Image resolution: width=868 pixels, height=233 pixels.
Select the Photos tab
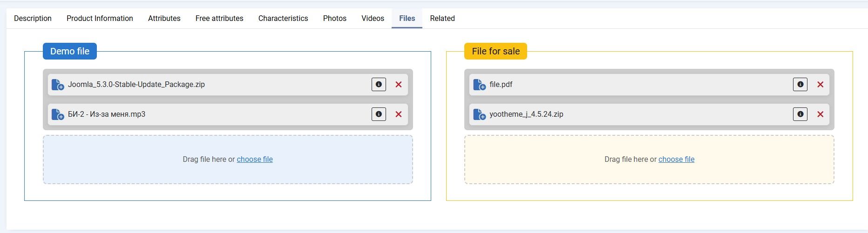click(x=334, y=19)
